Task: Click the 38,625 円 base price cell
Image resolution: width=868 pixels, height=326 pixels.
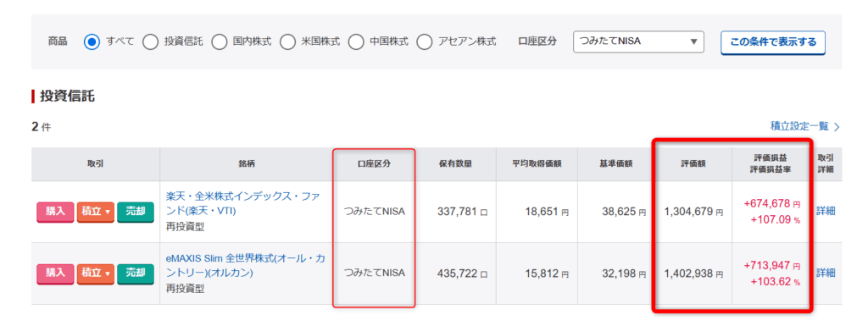Action: pos(616,212)
